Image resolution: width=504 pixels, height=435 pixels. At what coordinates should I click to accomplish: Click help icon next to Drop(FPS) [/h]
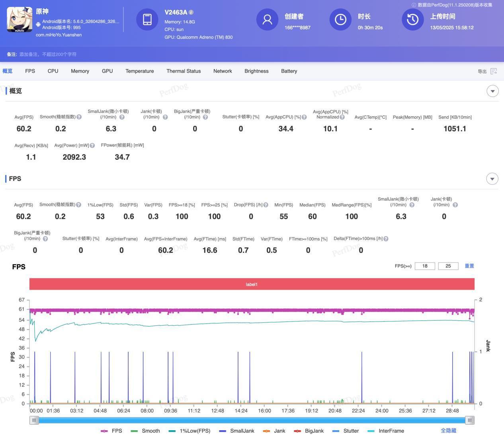point(266,205)
